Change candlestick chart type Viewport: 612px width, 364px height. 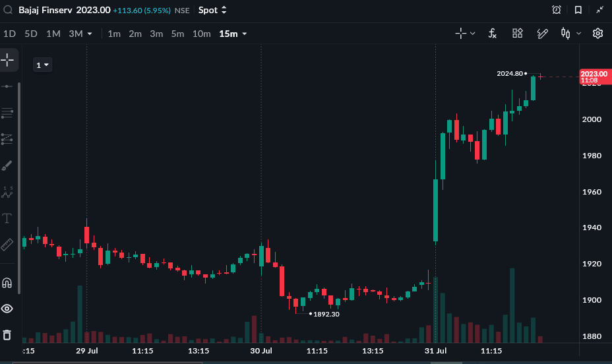(565, 34)
